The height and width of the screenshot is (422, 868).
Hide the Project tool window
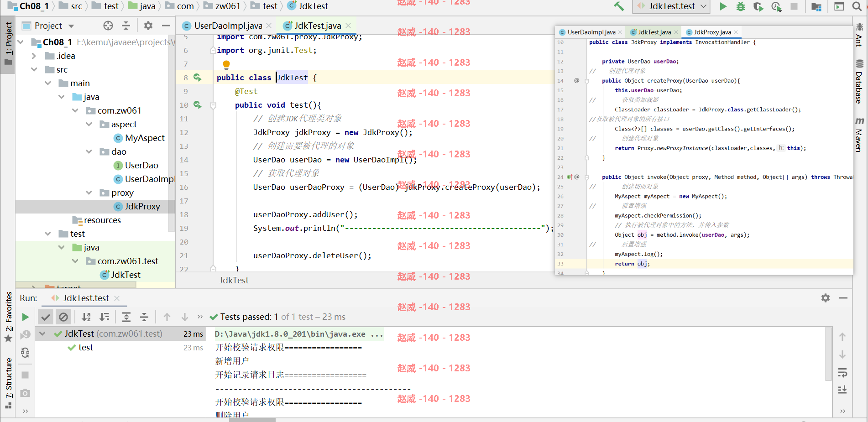point(166,26)
